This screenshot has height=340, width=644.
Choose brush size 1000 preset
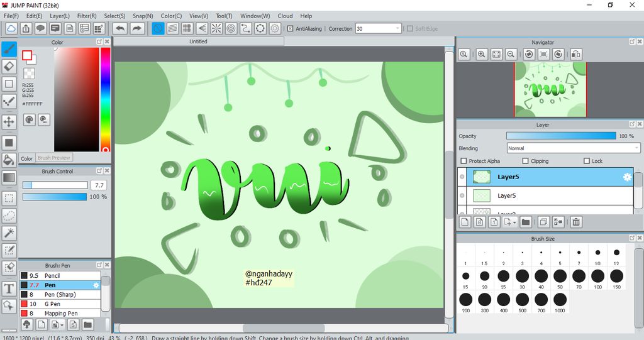(x=560, y=303)
